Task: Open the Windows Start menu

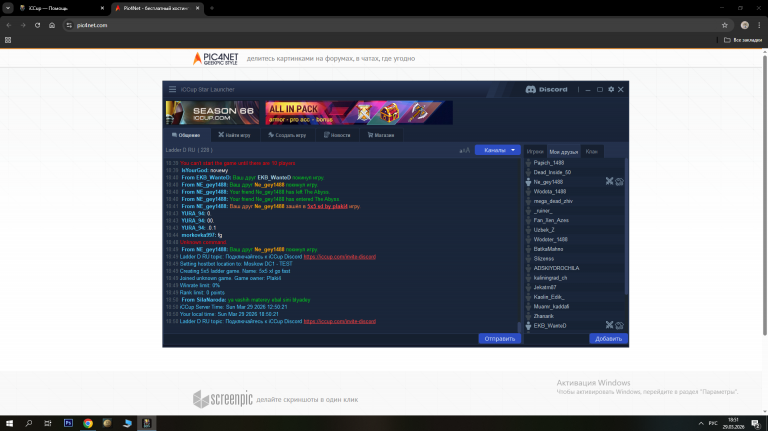Action: (x=9, y=423)
